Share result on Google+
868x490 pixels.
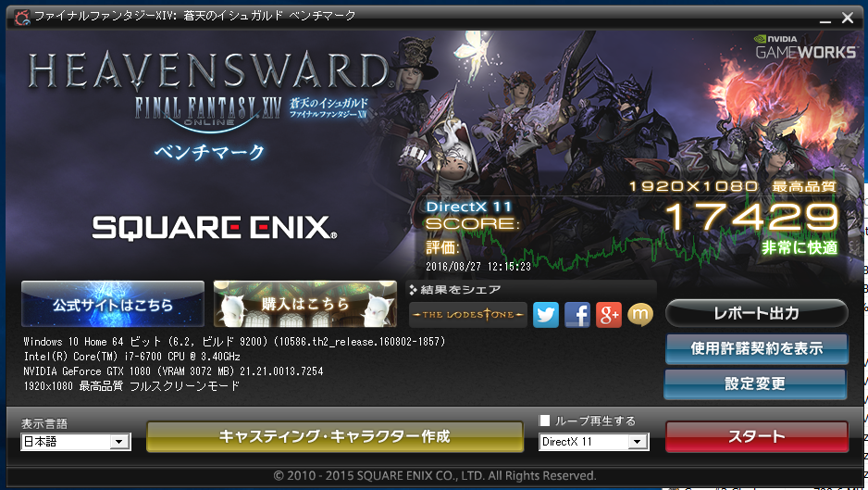[x=608, y=315]
